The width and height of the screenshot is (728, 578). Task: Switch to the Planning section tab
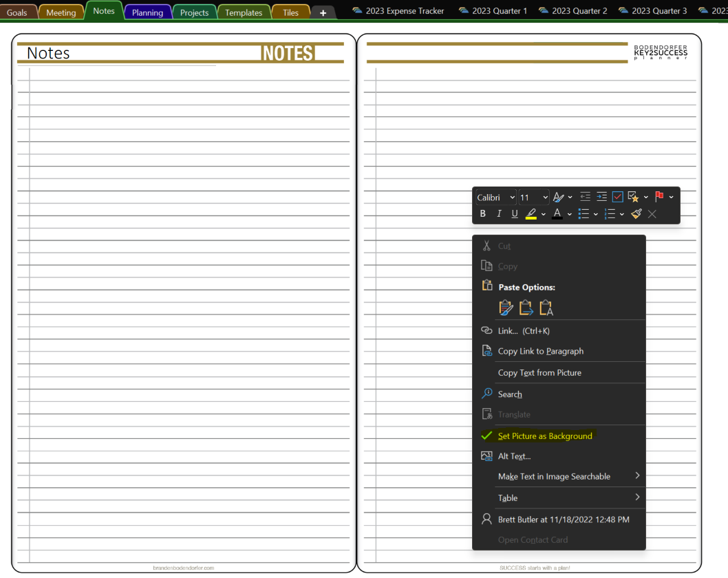tap(148, 12)
